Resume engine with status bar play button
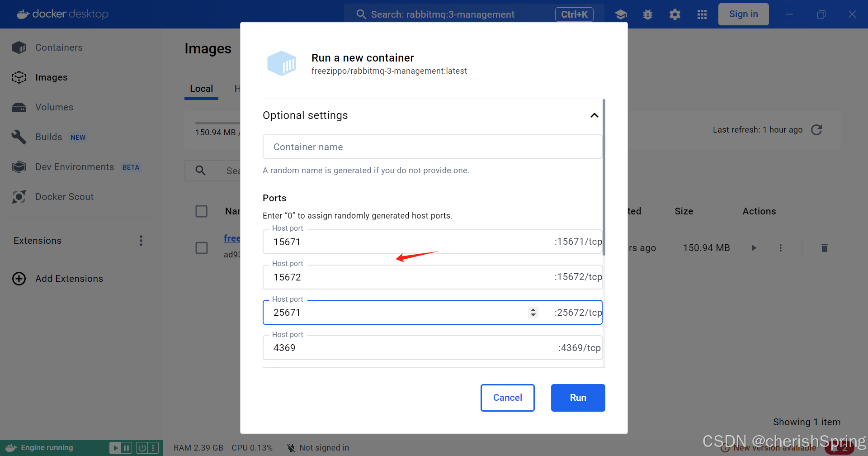 115,448
